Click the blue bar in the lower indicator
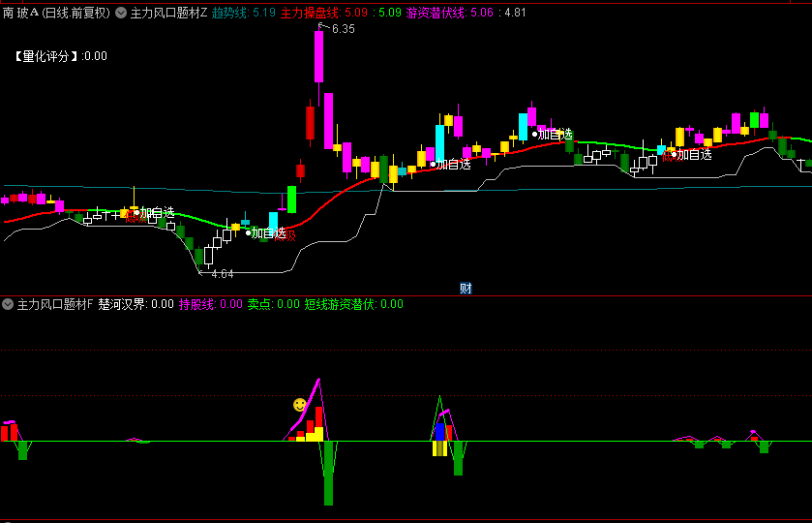 click(x=440, y=432)
